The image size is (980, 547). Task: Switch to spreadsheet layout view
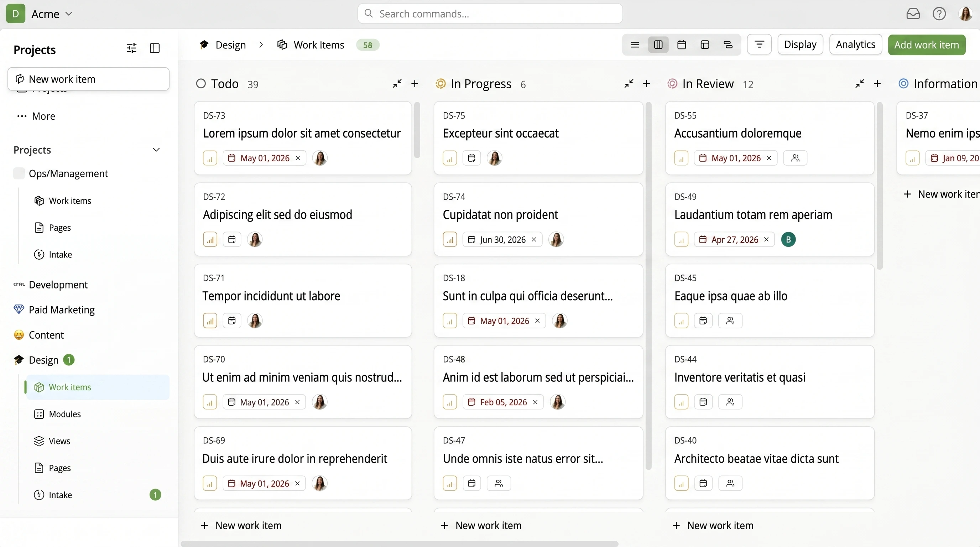coord(705,45)
